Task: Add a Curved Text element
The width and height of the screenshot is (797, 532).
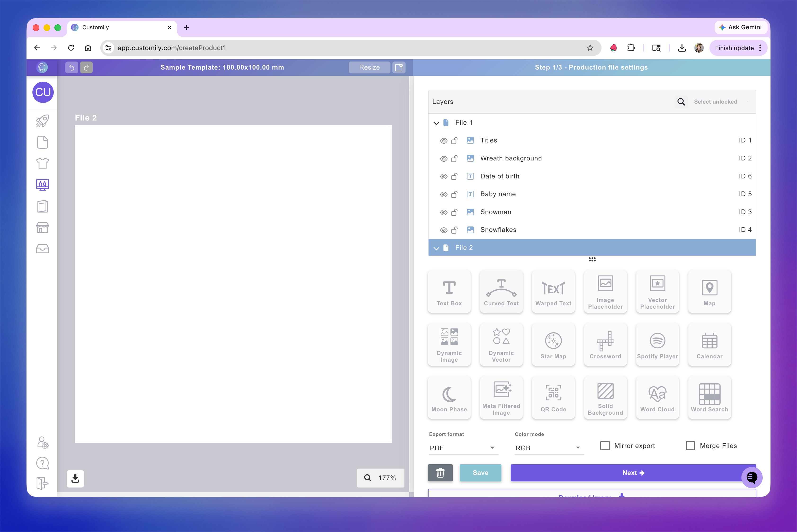Action: (501, 292)
